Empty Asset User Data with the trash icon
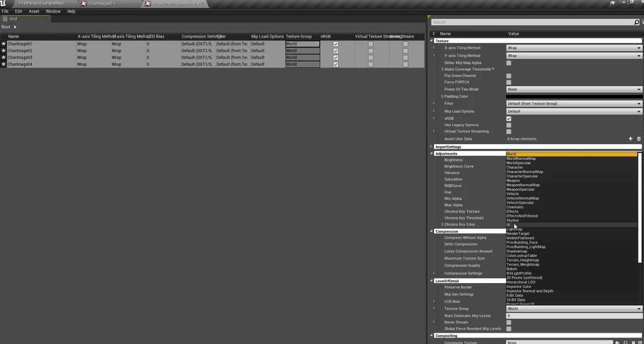644x344 pixels. click(x=638, y=139)
